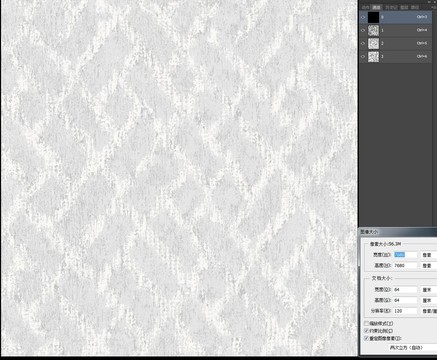Toggle visibility eye of channel 1
The width and height of the screenshot is (437, 360).
coord(363,30)
